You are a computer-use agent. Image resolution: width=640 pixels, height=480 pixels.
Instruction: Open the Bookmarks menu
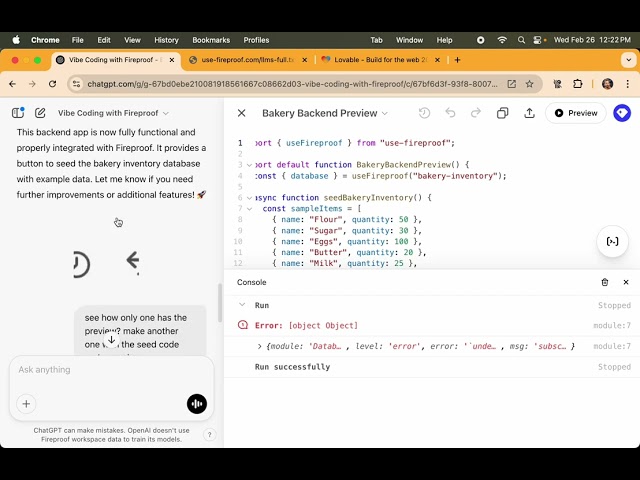point(211,40)
